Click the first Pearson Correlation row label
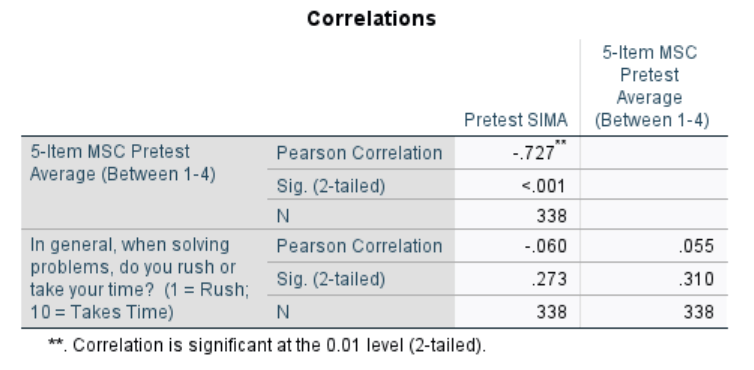 359,153
